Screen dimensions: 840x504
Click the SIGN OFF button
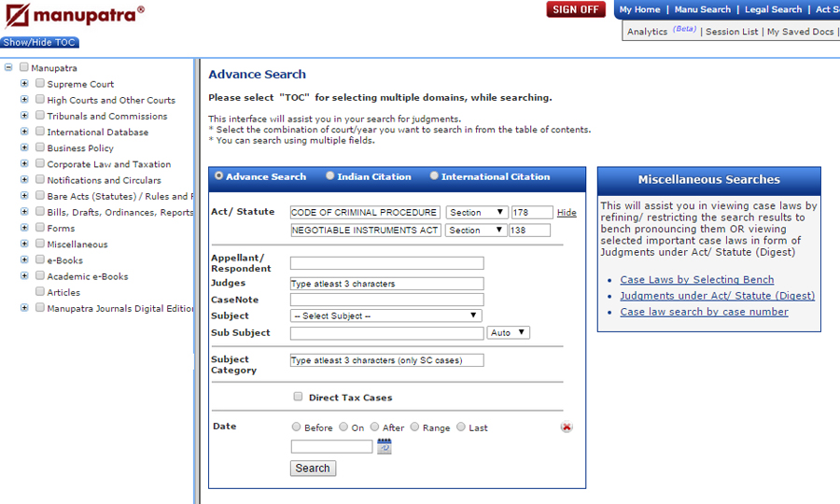pos(576,9)
